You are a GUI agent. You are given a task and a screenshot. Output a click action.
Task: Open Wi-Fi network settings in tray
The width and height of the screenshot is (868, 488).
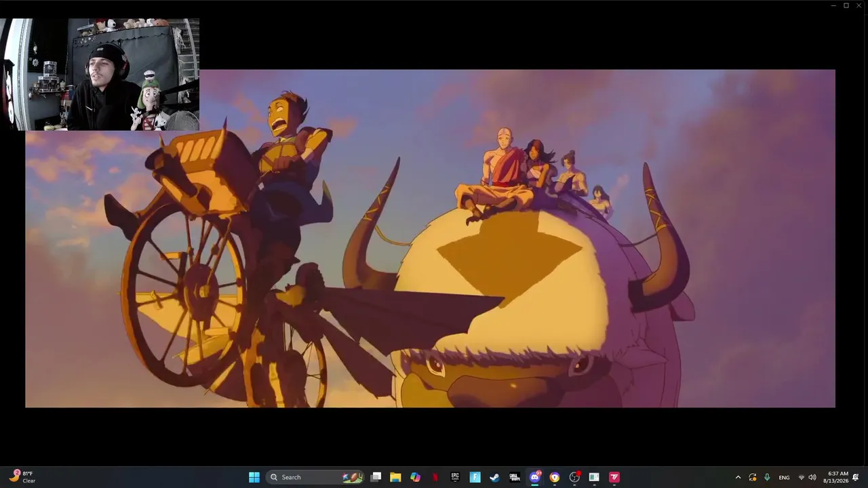[801, 478]
